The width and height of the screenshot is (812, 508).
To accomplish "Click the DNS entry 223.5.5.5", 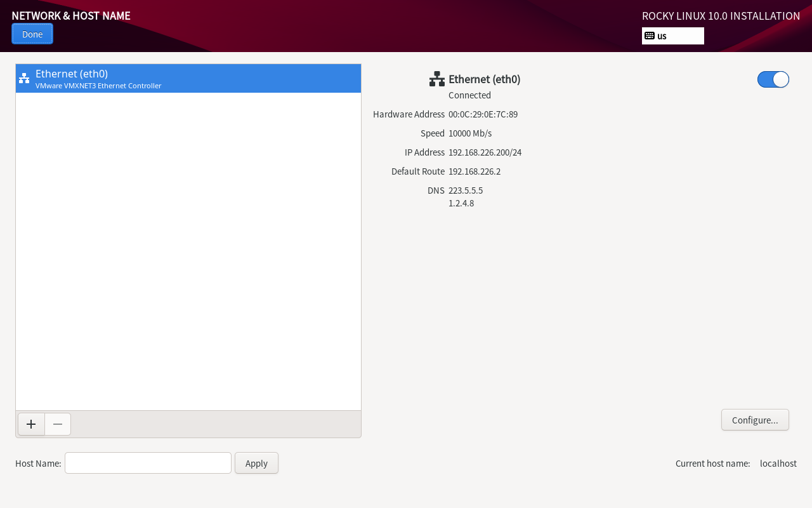I will [x=466, y=190].
